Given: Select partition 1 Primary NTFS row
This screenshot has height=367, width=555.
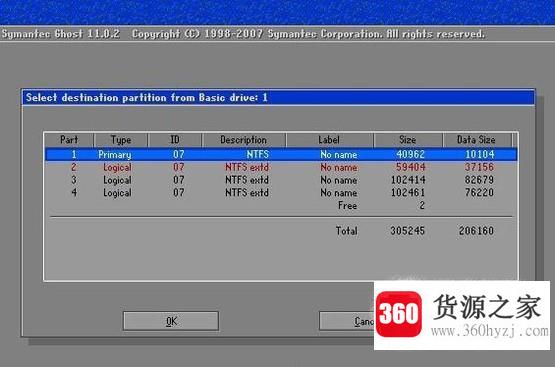Looking at the screenshot, I should tap(281, 155).
